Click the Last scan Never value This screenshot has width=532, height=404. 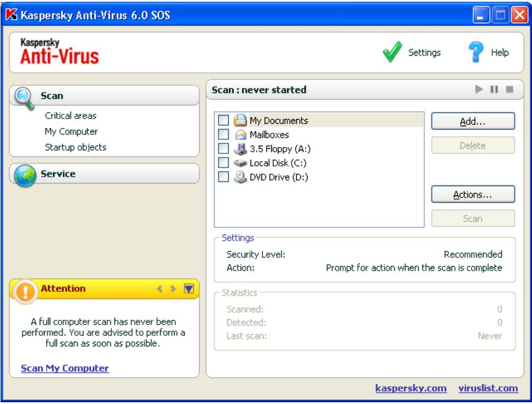pyautogui.click(x=489, y=336)
